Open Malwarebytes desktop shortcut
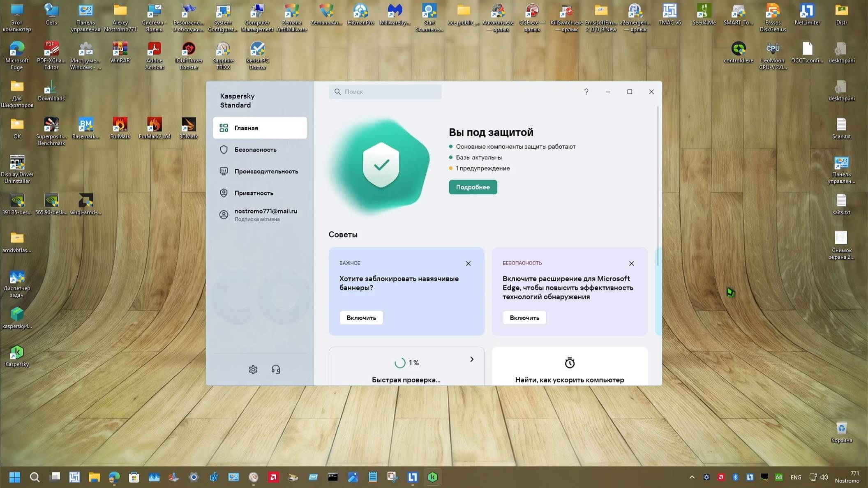This screenshot has height=488, width=868. [395, 11]
